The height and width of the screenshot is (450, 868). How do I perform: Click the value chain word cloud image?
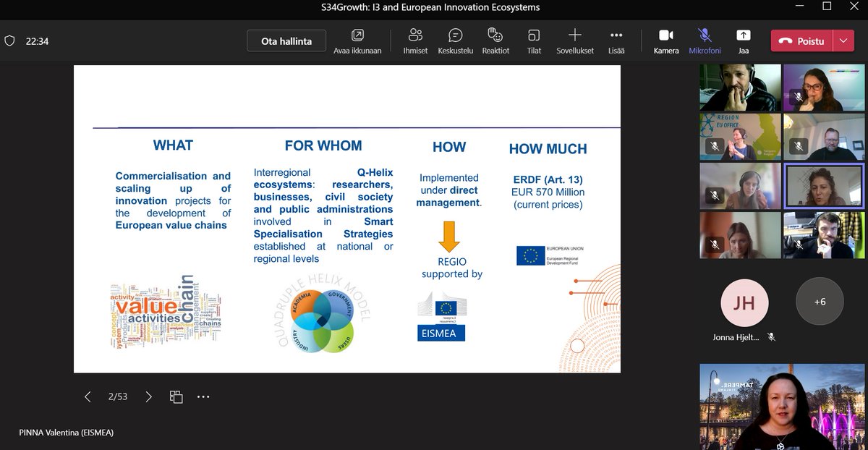pyautogui.click(x=166, y=312)
